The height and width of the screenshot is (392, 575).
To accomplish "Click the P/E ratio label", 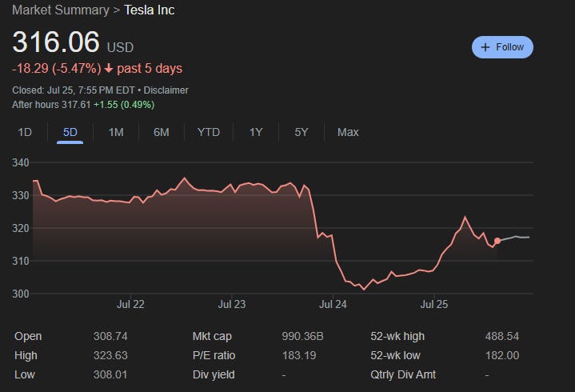I will [214, 355].
